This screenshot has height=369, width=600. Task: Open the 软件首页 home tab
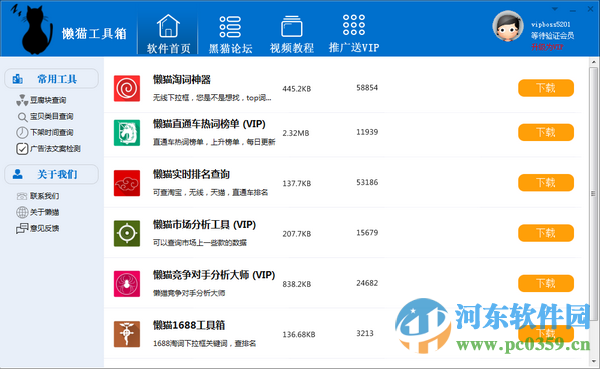168,34
